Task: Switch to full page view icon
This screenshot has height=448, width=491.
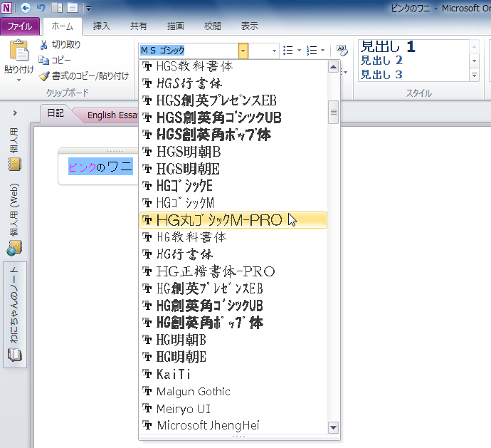Action: [x=73, y=8]
